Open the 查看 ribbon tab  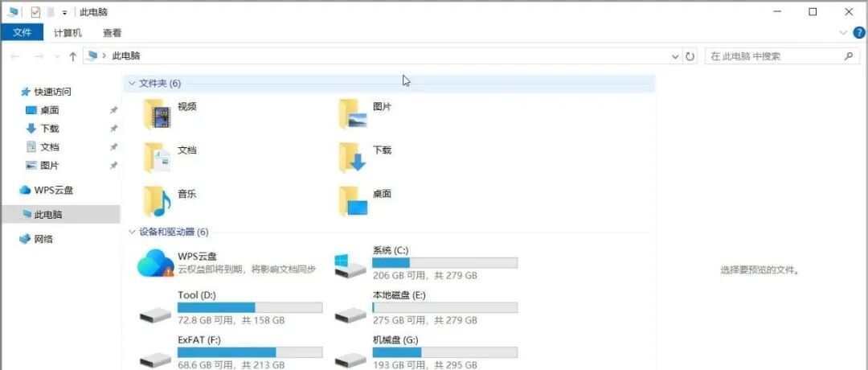112,33
